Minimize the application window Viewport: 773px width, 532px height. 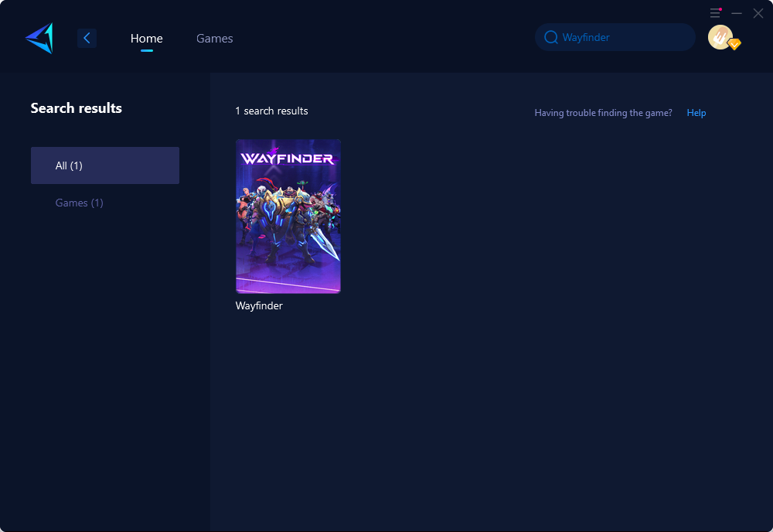(737, 13)
